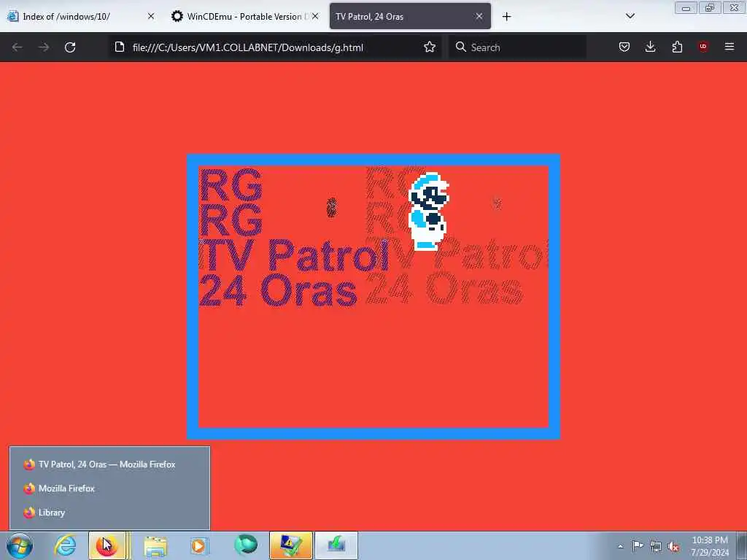Click the page file icon in the address bar
The width and height of the screenshot is (747, 560).
[x=120, y=47]
